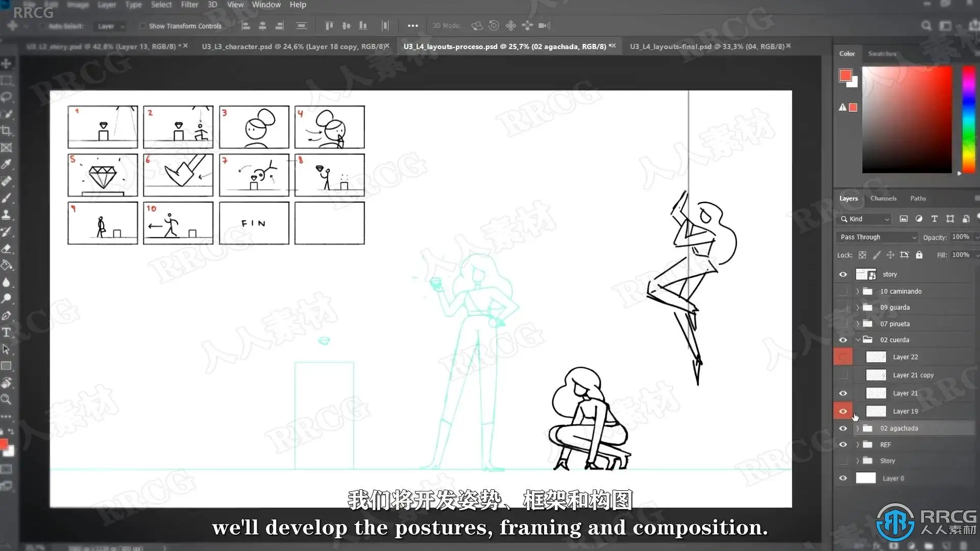
Task: Switch to U3_L4_layouts-final.psd document tab
Action: 706,46
